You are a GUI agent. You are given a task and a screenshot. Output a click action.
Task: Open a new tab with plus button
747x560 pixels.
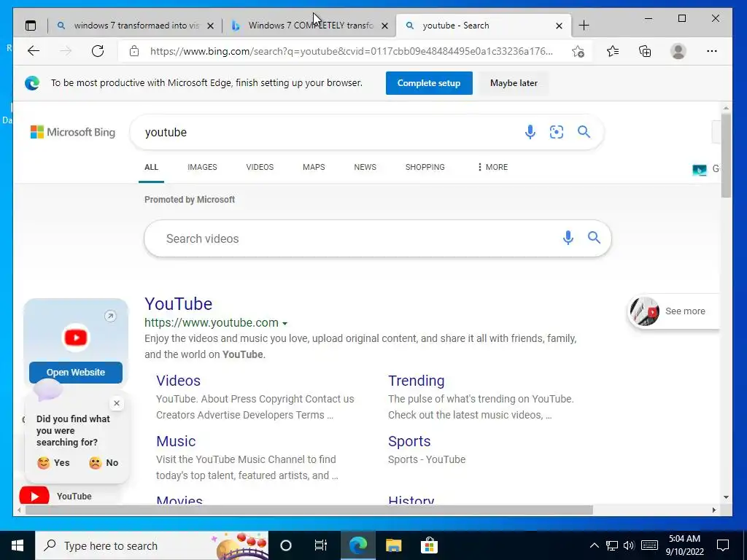point(584,26)
